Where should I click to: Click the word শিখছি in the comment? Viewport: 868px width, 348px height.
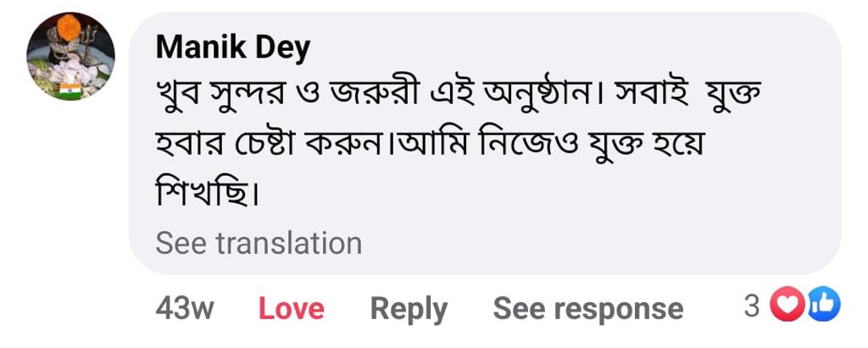(x=204, y=196)
